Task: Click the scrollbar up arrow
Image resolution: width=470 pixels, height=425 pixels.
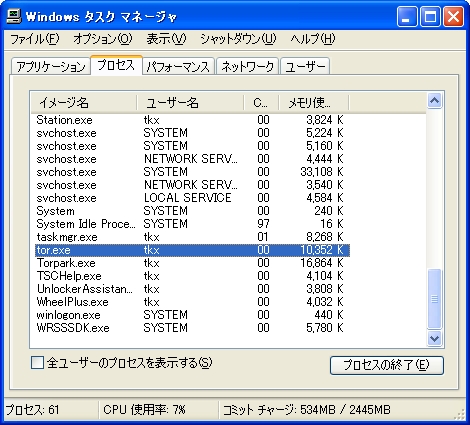Action: tap(434, 101)
